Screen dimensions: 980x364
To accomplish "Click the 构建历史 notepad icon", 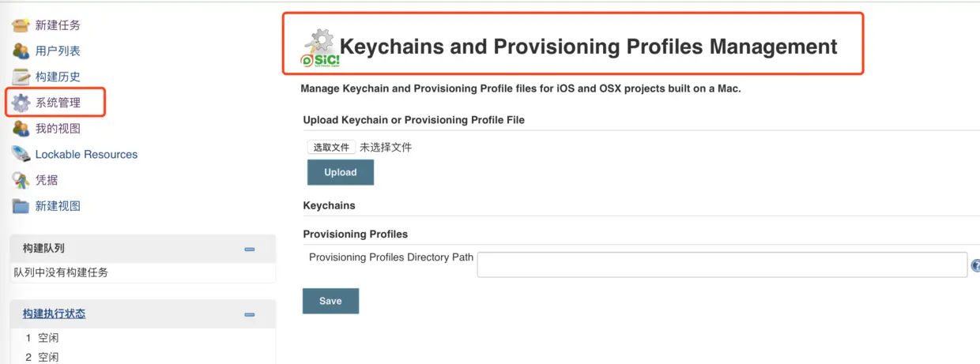I will [21, 77].
